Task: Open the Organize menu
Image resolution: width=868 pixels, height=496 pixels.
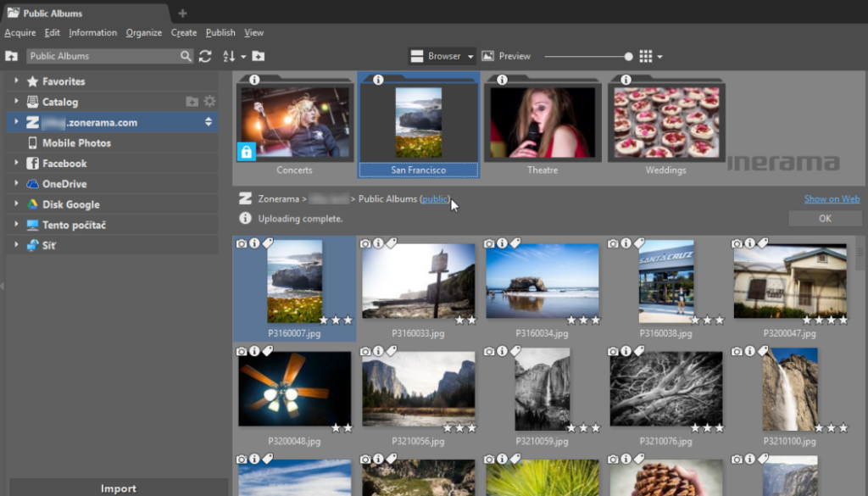Action: point(144,33)
